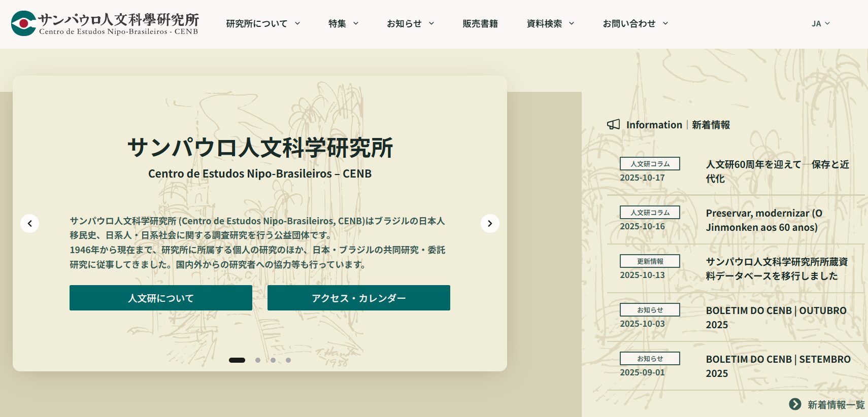Select the first active carousel indicator
868x417 pixels.
(x=237, y=360)
